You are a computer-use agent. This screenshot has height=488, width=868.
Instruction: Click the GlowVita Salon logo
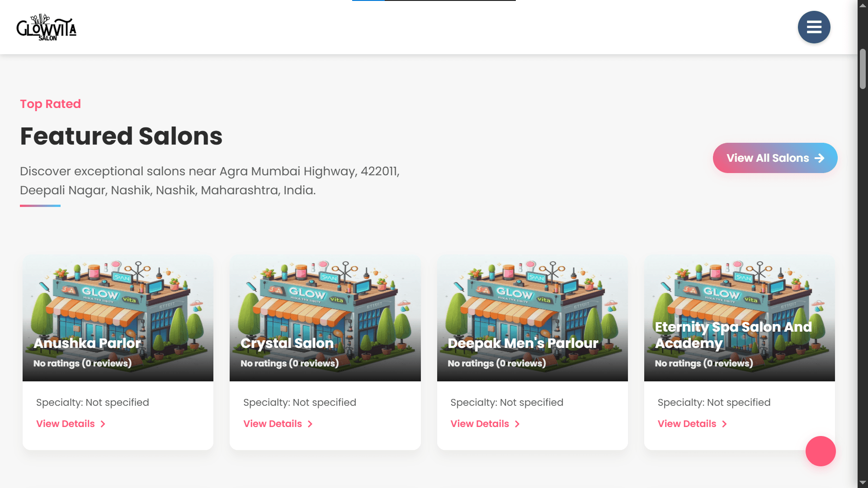pyautogui.click(x=46, y=28)
